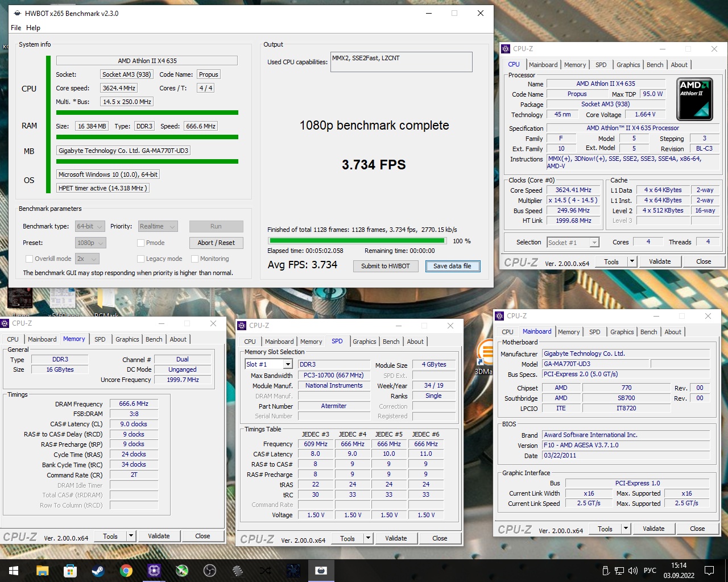
Task: Open OBS Studio from the taskbar
Action: pos(210,571)
